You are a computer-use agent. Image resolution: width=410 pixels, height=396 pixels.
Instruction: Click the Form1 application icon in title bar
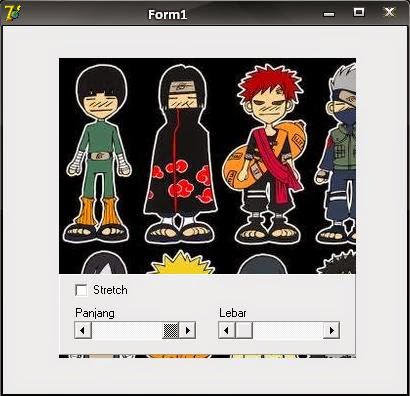point(13,14)
